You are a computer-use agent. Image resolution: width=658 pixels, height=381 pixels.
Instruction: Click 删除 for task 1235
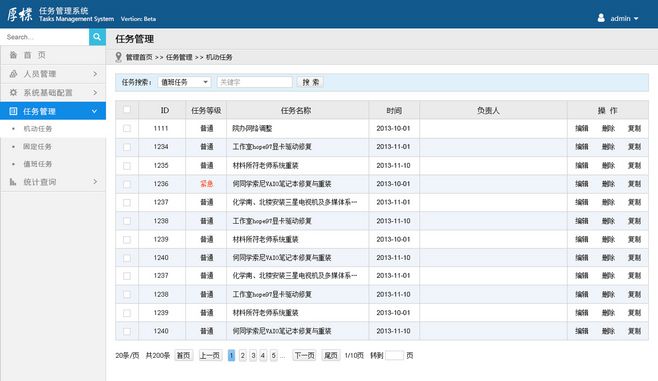pos(608,165)
